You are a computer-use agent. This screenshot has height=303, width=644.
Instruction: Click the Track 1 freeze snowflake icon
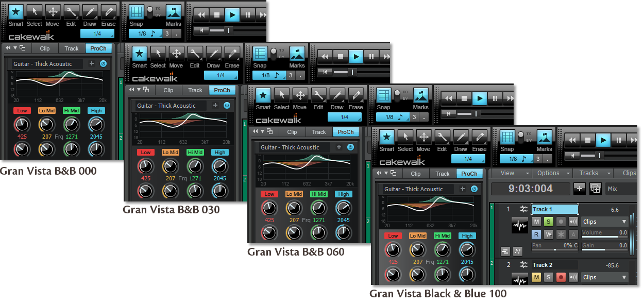tap(561, 234)
